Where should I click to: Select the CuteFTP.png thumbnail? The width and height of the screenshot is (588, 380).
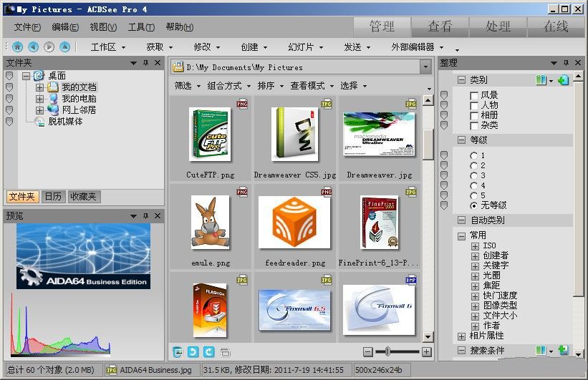(x=210, y=139)
